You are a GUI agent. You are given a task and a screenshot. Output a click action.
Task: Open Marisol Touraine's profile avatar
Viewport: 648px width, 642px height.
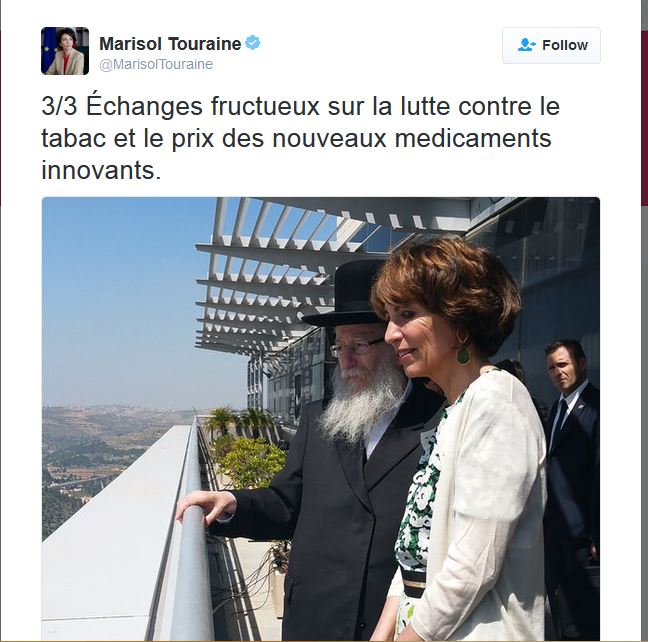65,51
